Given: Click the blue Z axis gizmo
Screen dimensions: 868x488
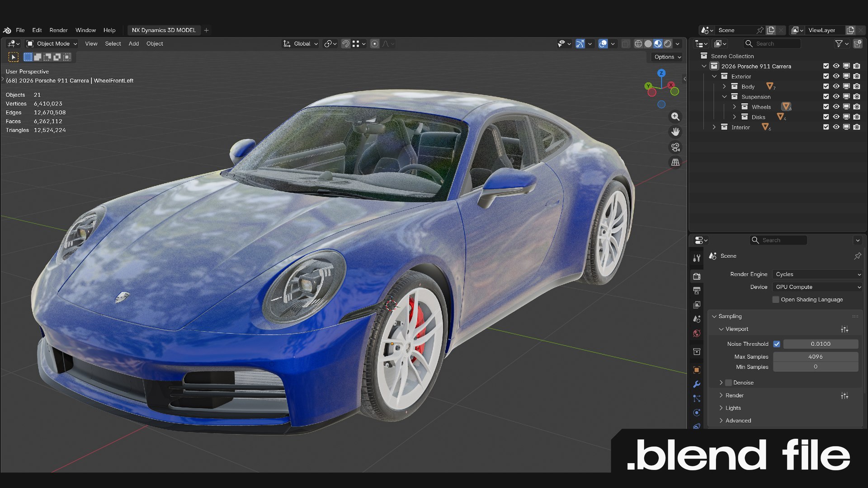Looking at the screenshot, I should 661,73.
